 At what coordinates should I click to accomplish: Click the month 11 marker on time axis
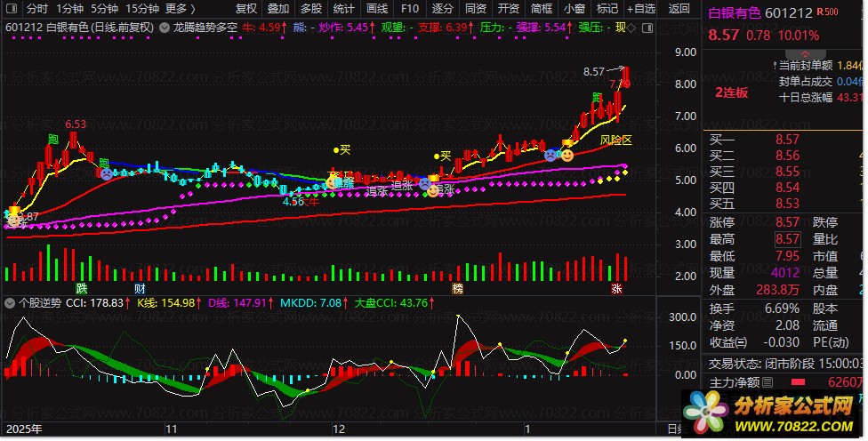tap(171, 429)
